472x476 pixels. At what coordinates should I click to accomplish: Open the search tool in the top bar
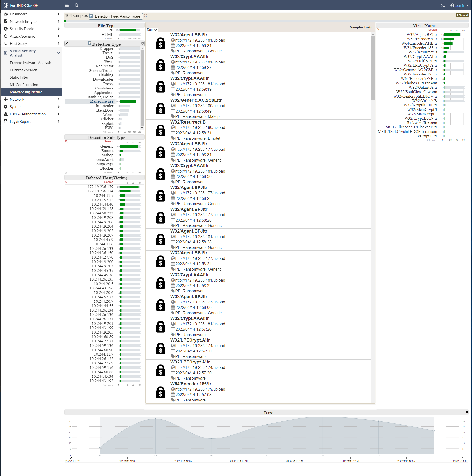[77, 5]
